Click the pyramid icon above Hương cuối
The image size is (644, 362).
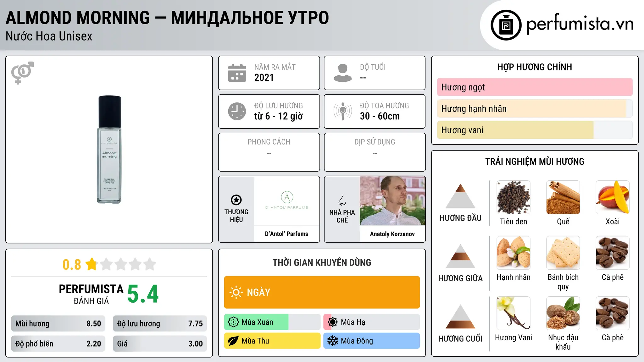[460, 316]
